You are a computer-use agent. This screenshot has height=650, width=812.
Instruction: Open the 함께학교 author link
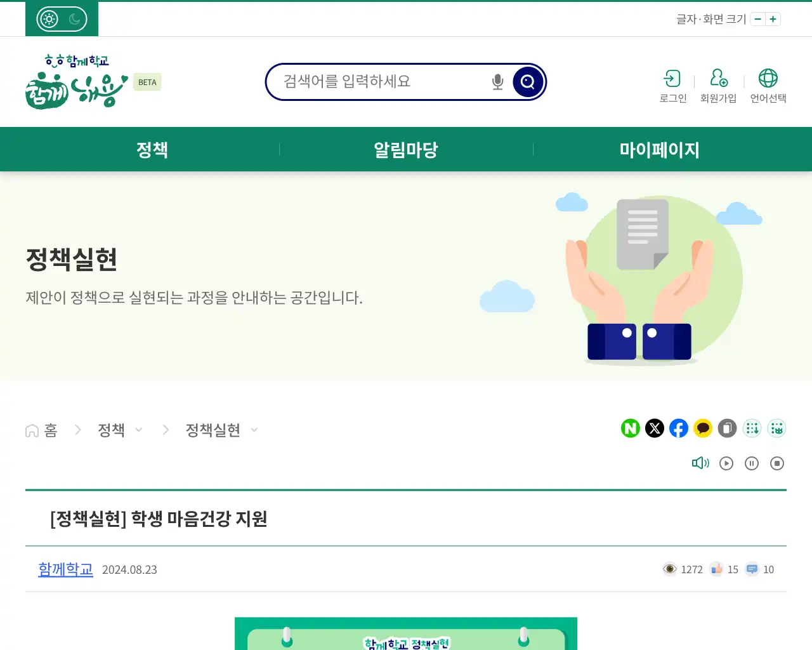coord(65,569)
